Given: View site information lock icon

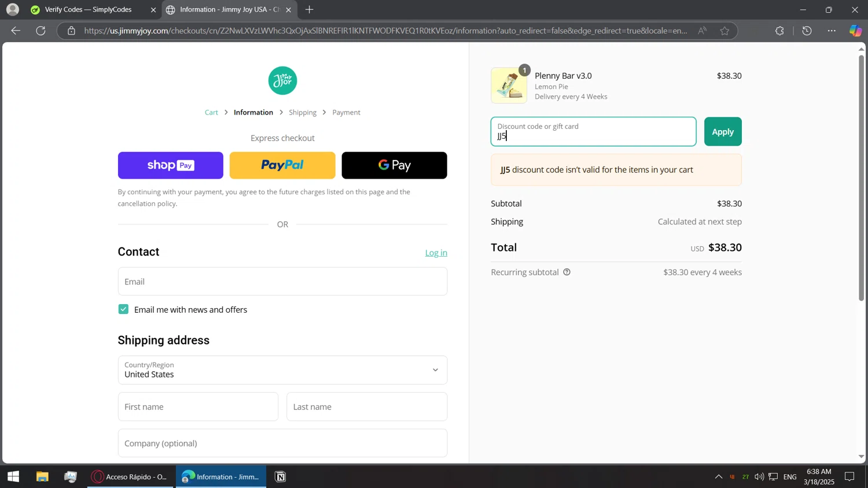Looking at the screenshot, I should click(x=71, y=31).
